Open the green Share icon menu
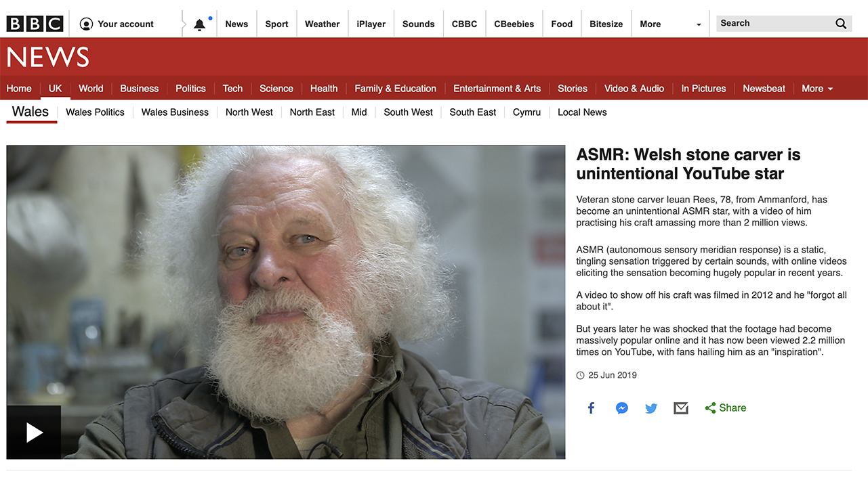Image resolution: width=868 pixels, height=482 pixels. coord(710,408)
